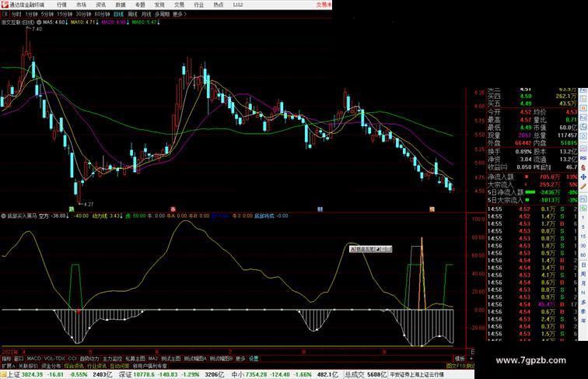Select the 周线 period tab
This screenshot has height=379, width=588.
tap(132, 14)
